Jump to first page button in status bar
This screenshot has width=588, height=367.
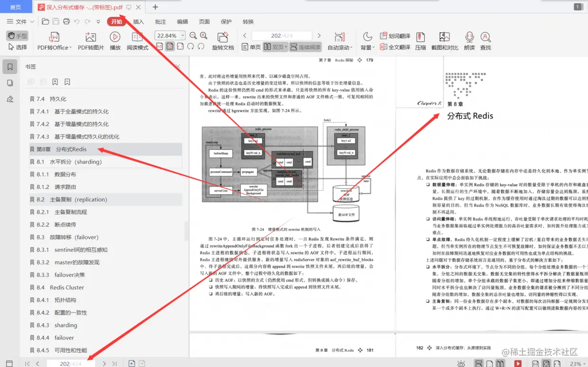pyautogui.click(x=28, y=364)
